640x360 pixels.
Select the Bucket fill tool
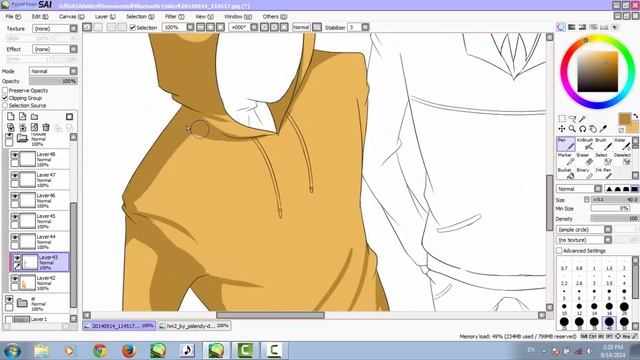pos(566,174)
